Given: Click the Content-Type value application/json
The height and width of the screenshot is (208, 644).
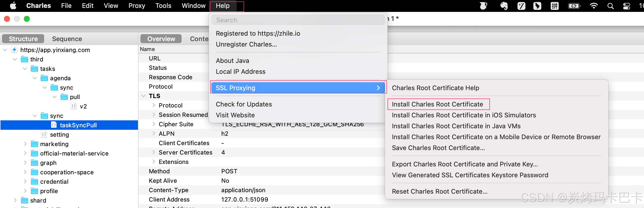Looking at the screenshot, I should click(x=243, y=190).
